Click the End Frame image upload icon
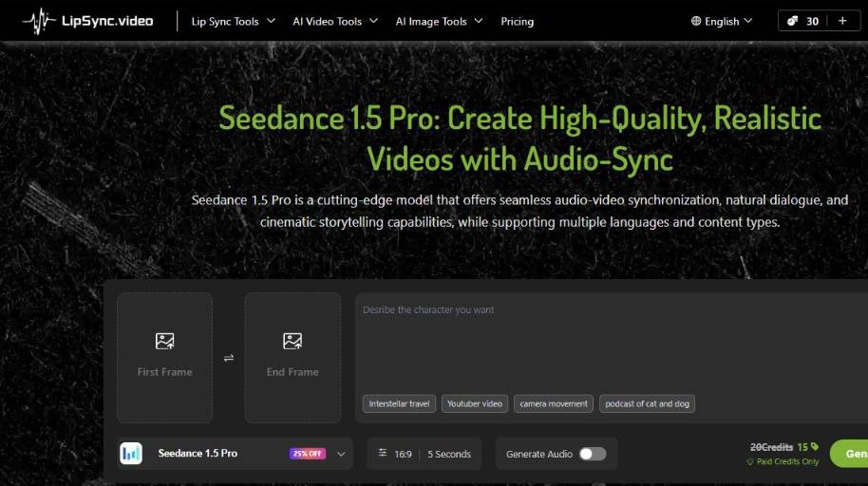 [292, 341]
